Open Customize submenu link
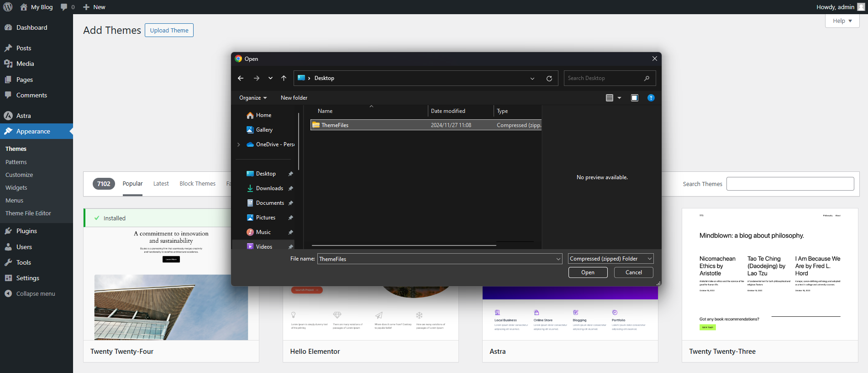 click(19, 175)
